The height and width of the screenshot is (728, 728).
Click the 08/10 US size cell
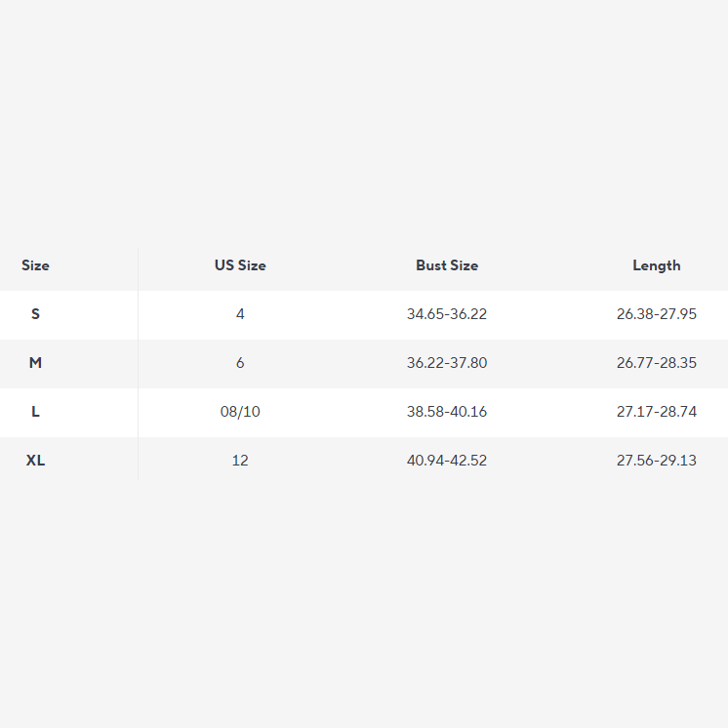point(240,412)
